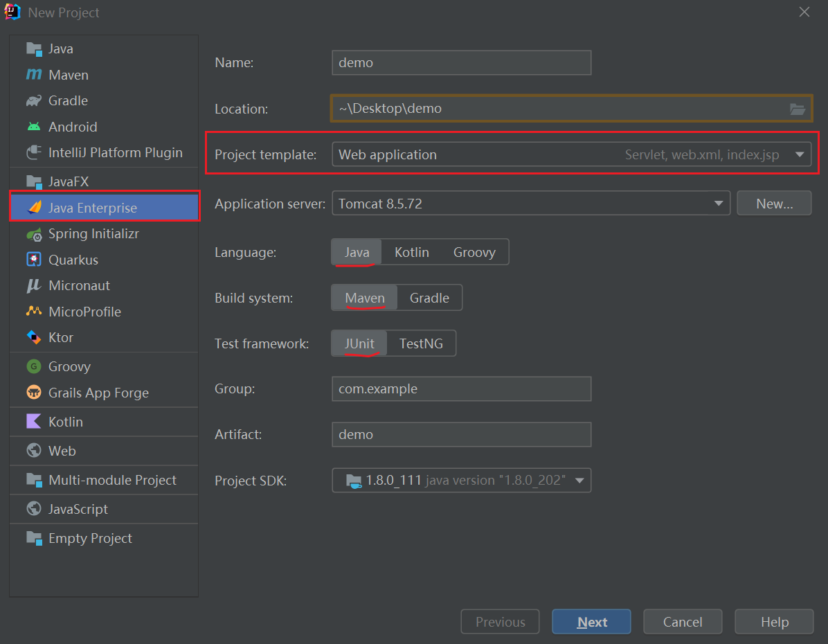Click New... application server button
Screen dimensions: 828x644
pos(774,204)
